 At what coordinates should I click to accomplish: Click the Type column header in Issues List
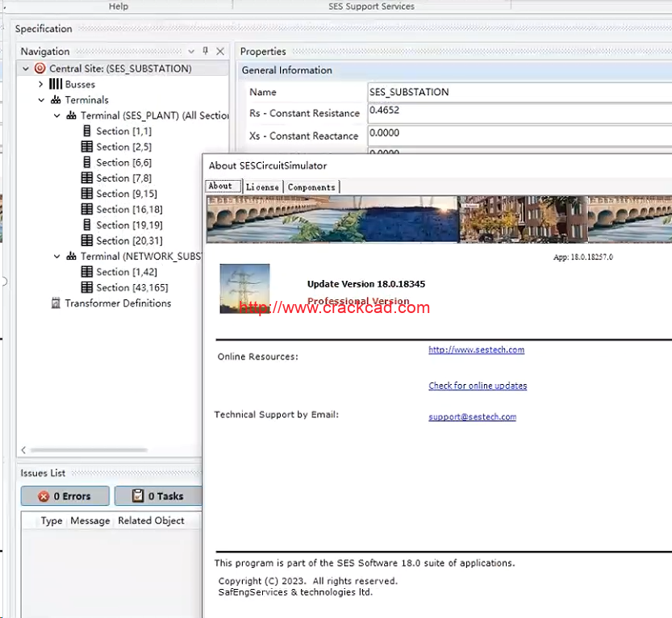point(52,520)
